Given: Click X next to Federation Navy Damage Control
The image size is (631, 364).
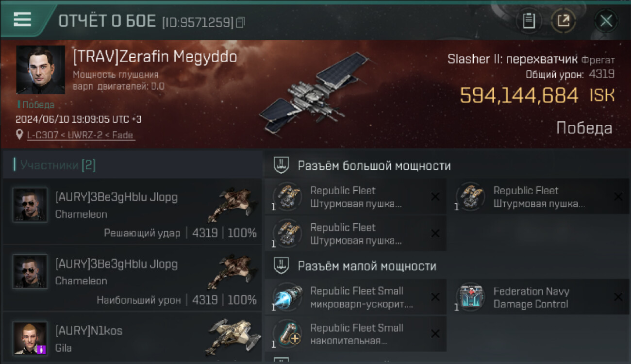Looking at the screenshot, I should point(618,297).
